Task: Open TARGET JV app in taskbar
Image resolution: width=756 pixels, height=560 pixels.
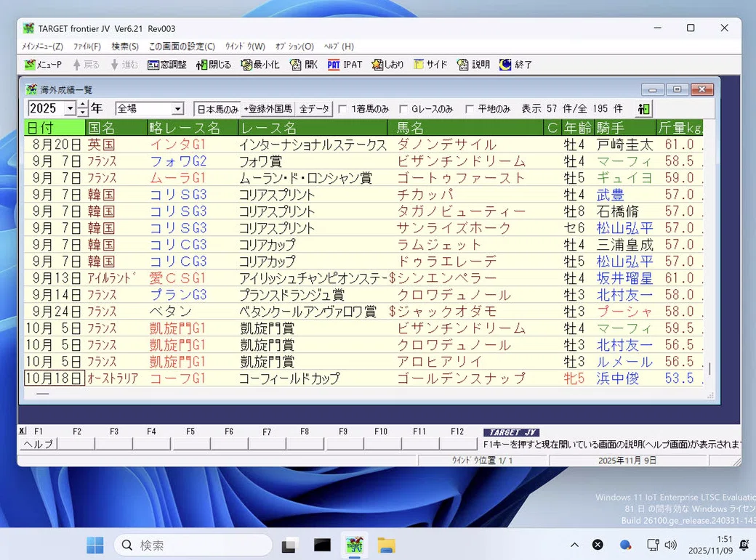Action: (355, 545)
